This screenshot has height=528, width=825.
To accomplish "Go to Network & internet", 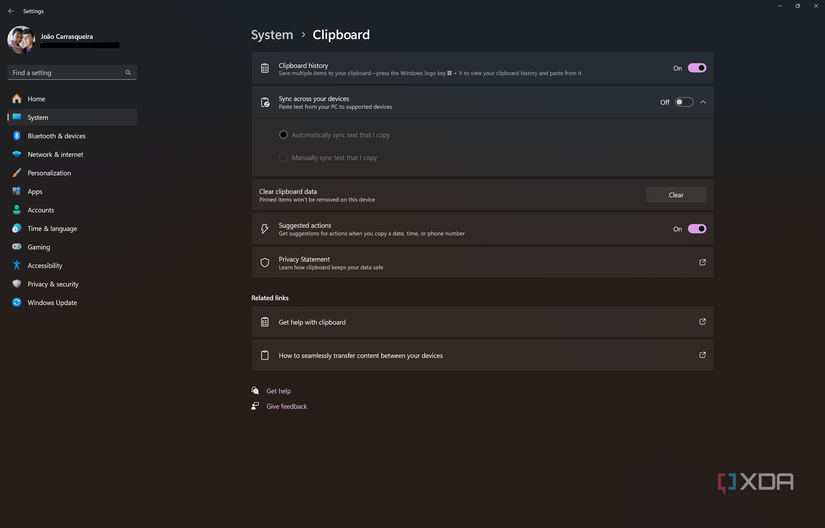I will tap(72, 154).
